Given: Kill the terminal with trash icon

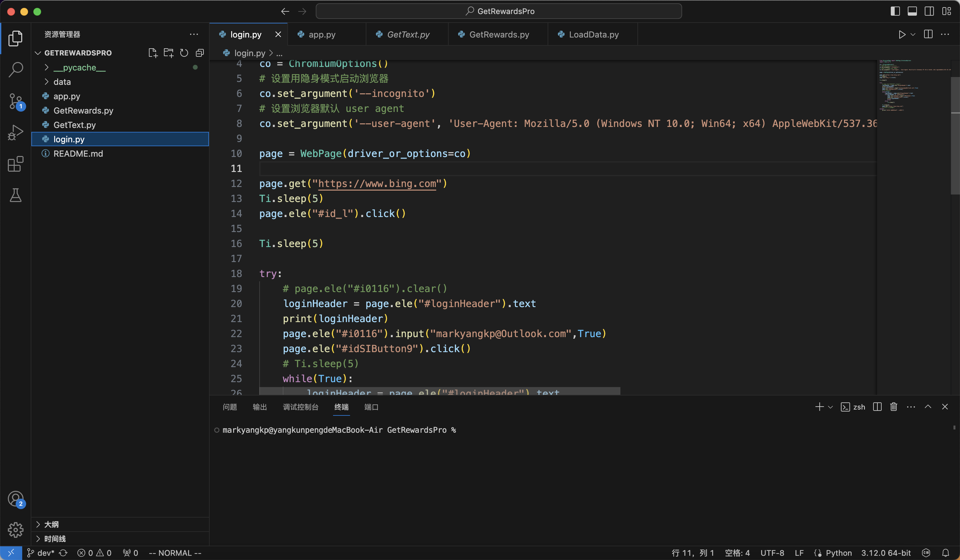Looking at the screenshot, I should click(894, 407).
